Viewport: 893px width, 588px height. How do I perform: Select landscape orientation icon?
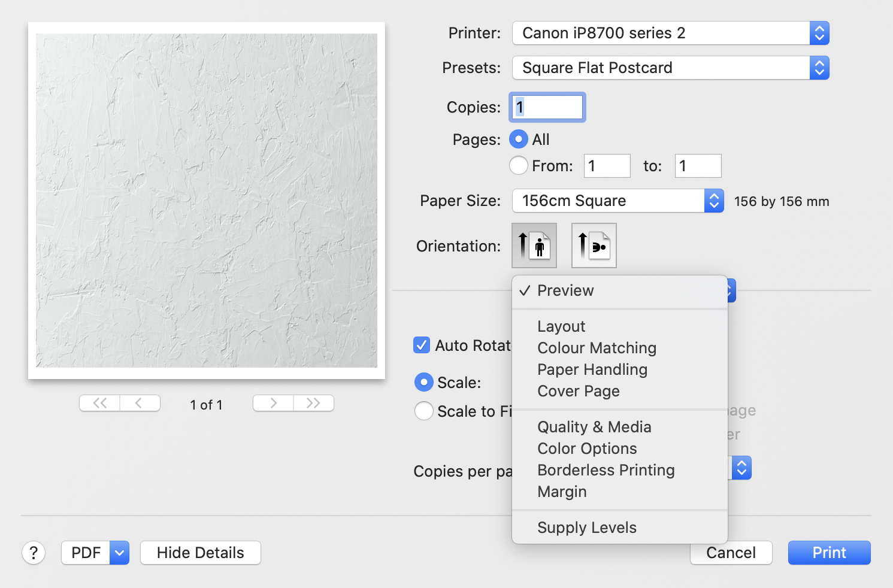pos(594,245)
